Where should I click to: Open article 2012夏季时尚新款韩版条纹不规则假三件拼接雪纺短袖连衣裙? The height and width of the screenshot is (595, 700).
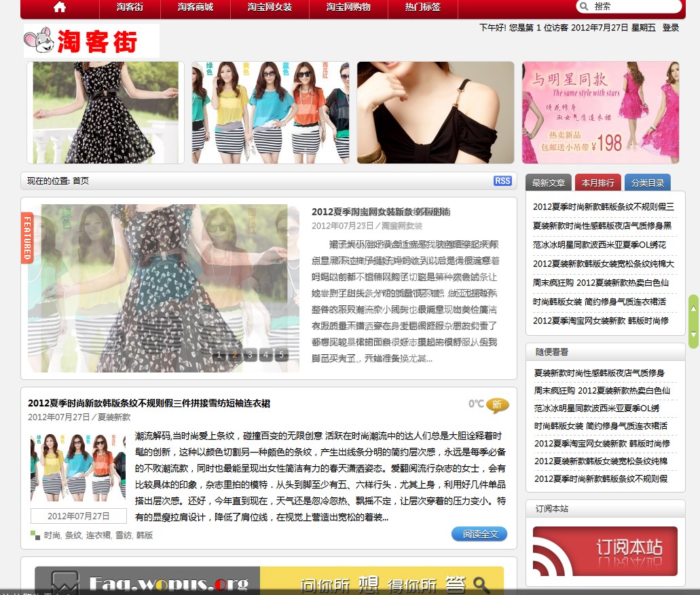(x=149, y=403)
